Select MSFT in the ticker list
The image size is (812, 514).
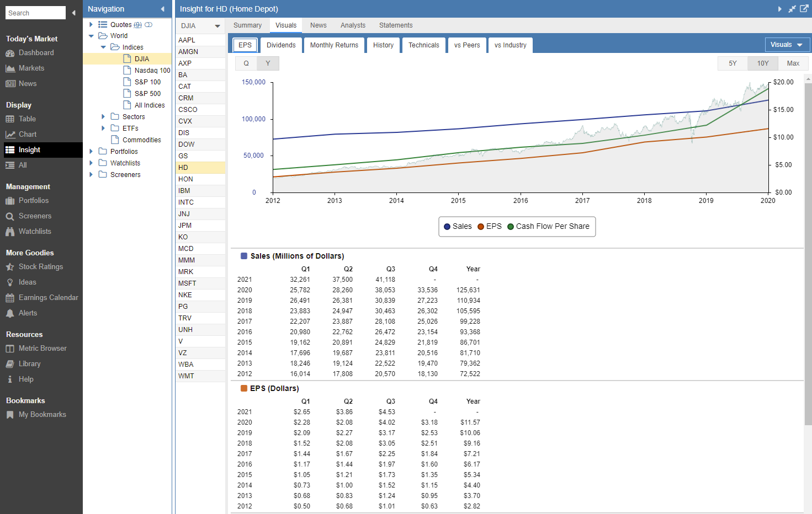click(x=200, y=283)
